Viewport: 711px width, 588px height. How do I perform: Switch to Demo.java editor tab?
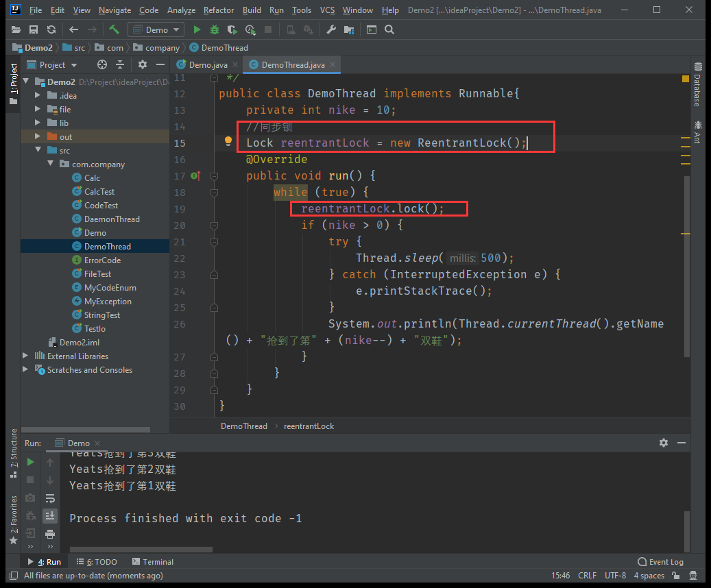tap(208, 65)
